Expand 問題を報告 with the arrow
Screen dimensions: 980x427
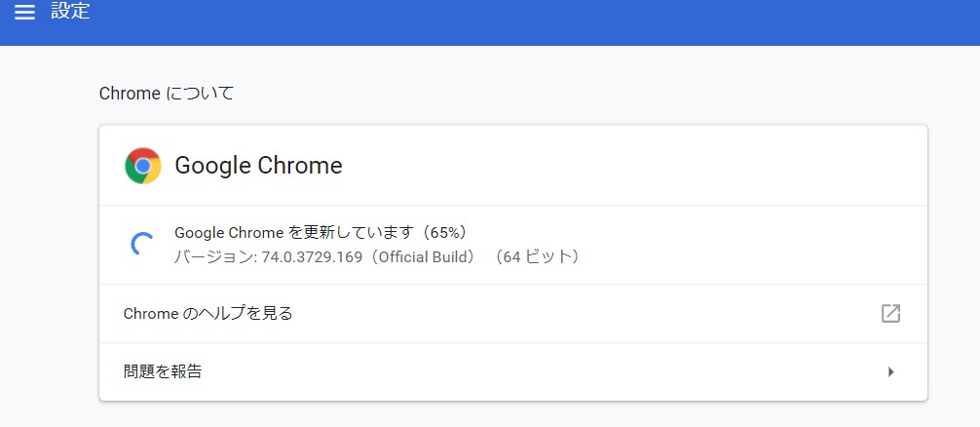[x=890, y=371]
